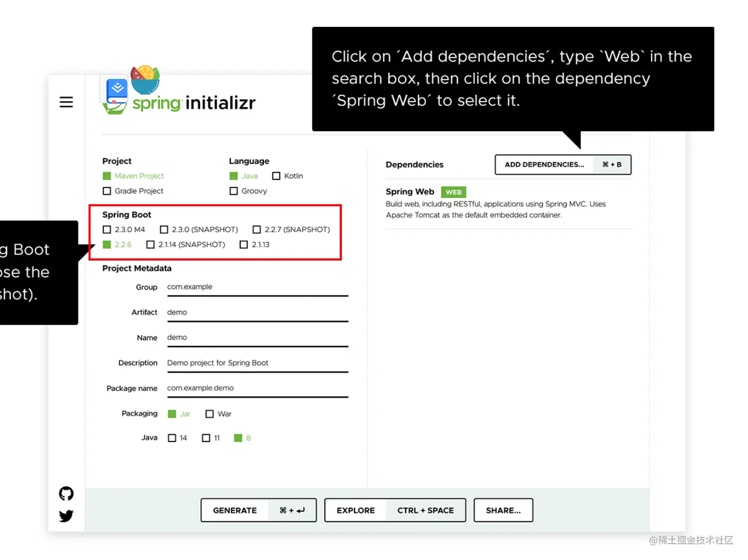The height and width of the screenshot is (560, 748).
Task: Click the Language section heading
Action: tap(249, 161)
